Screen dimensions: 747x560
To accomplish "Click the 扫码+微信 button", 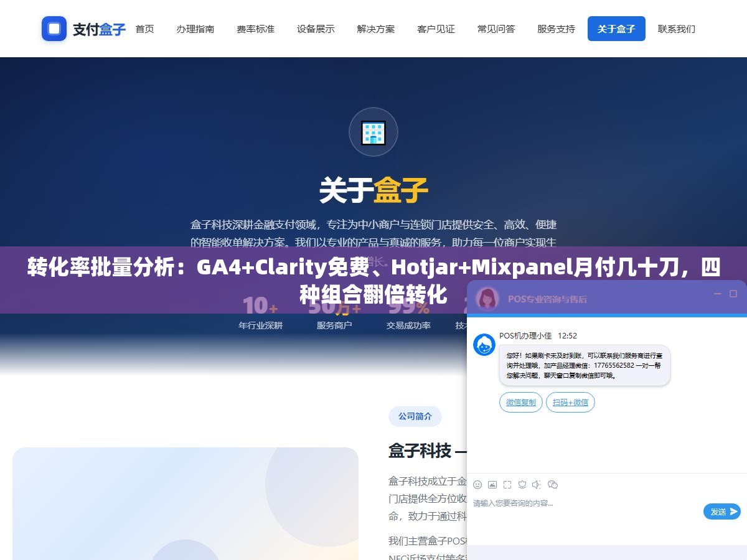I will [x=570, y=403].
